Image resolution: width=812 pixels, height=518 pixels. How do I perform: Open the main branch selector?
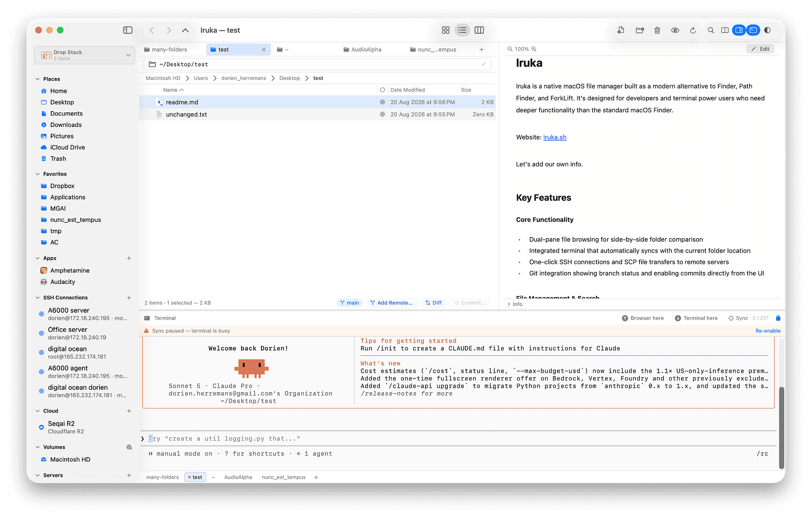click(350, 303)
